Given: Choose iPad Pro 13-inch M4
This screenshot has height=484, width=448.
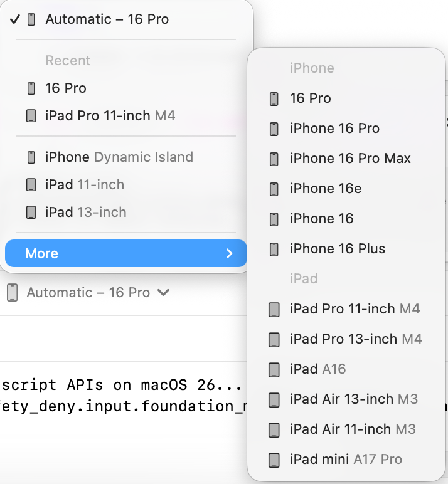Looking at the screenshot, I should point(355,339).
